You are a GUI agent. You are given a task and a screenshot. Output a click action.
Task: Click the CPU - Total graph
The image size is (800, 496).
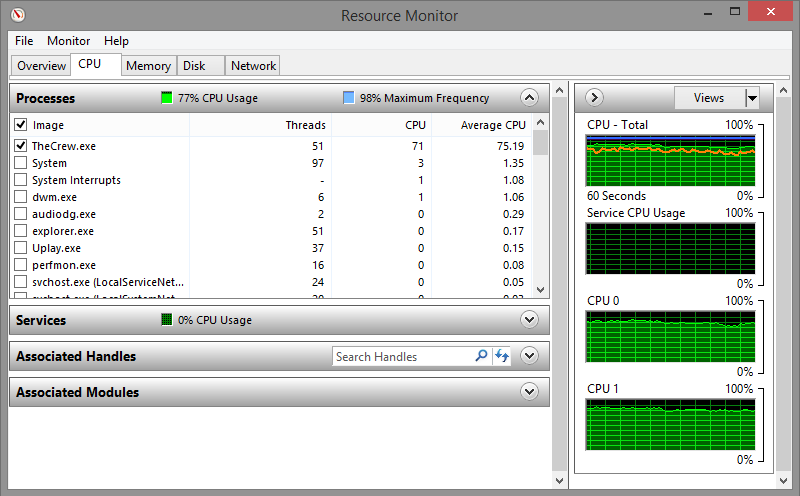(670, 161)
